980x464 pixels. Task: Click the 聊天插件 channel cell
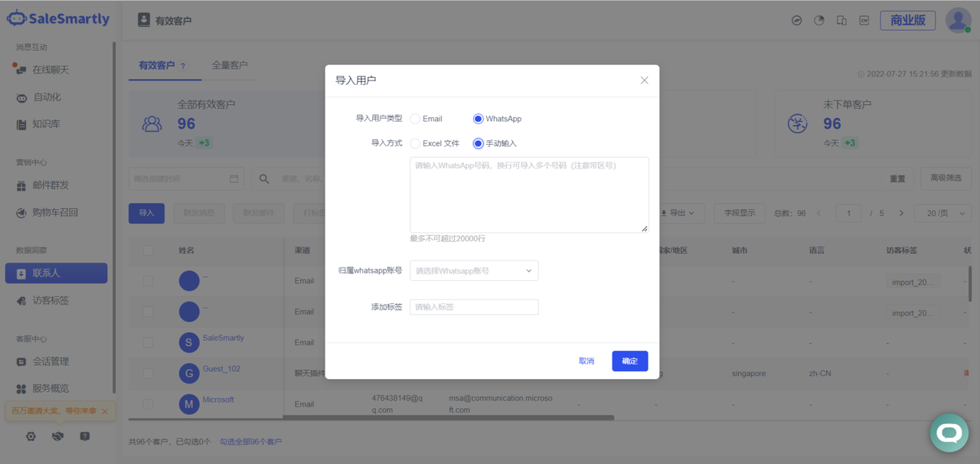point(310,374)
